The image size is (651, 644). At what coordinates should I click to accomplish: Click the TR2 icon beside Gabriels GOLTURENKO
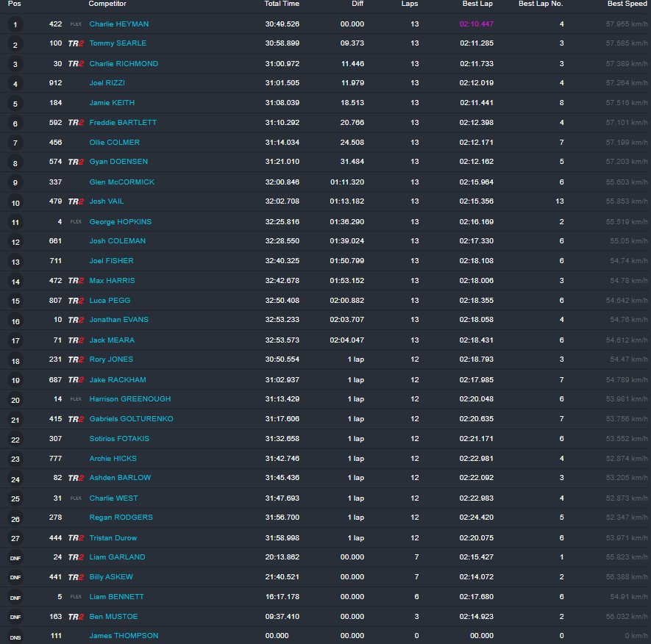pos(76,420)
